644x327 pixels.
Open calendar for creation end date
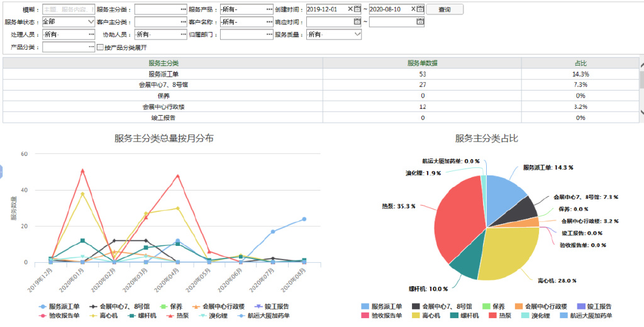click(x=420, y=9)
